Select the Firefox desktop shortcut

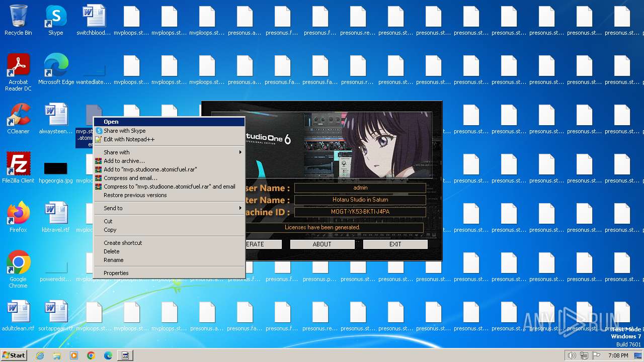tap(18, 218)
